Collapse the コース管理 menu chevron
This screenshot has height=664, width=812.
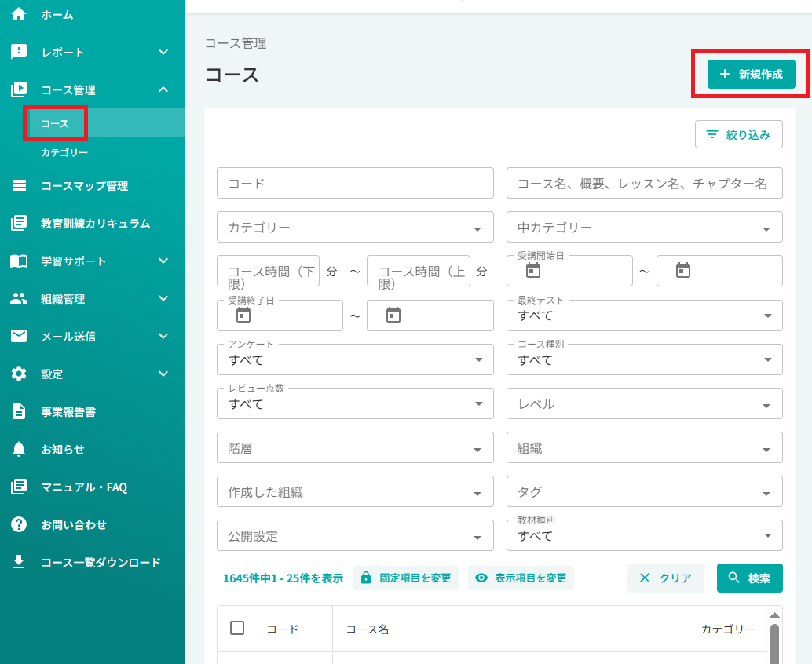coord(163,89)
